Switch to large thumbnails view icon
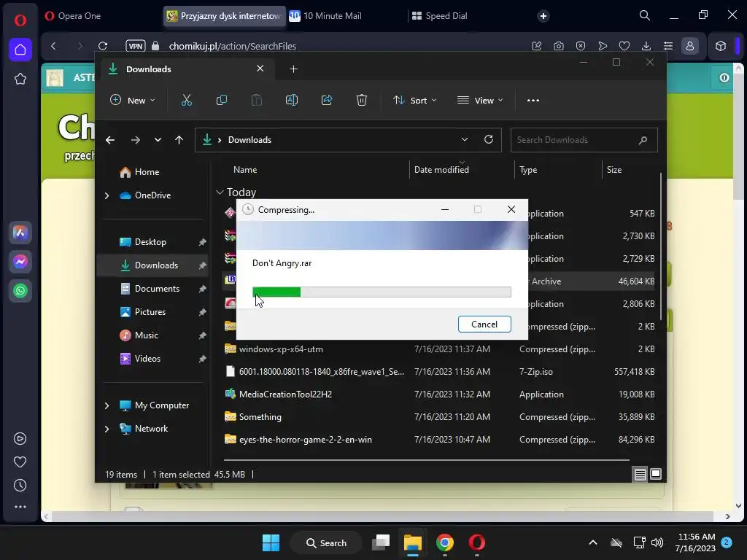 click(x=656, y=474)
